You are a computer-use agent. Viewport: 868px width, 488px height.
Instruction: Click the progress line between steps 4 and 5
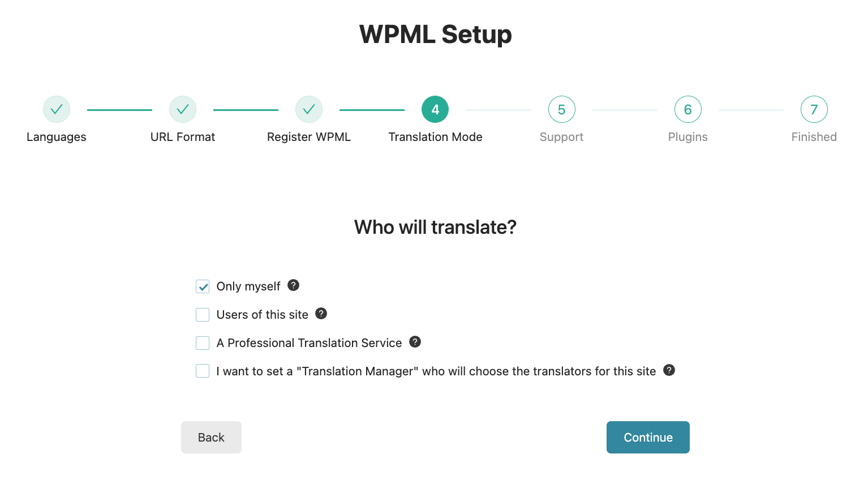[498, 109]
